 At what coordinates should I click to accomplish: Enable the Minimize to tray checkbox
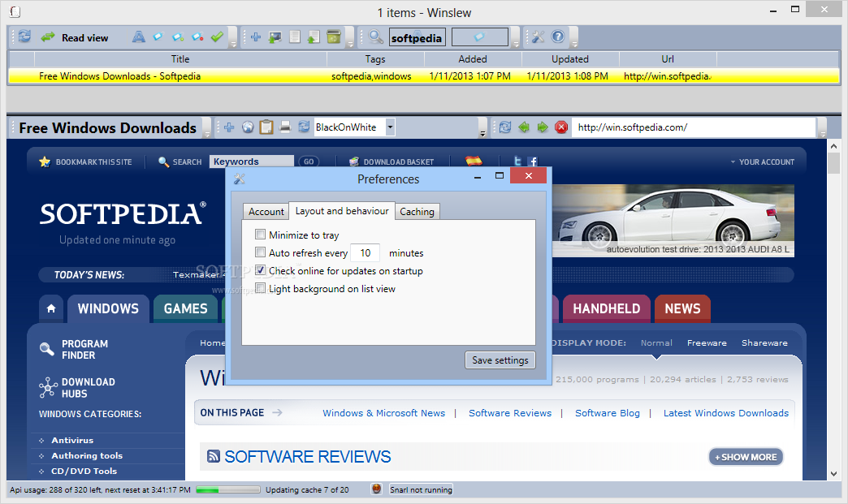pyautogui.click(x=260, y=235)
